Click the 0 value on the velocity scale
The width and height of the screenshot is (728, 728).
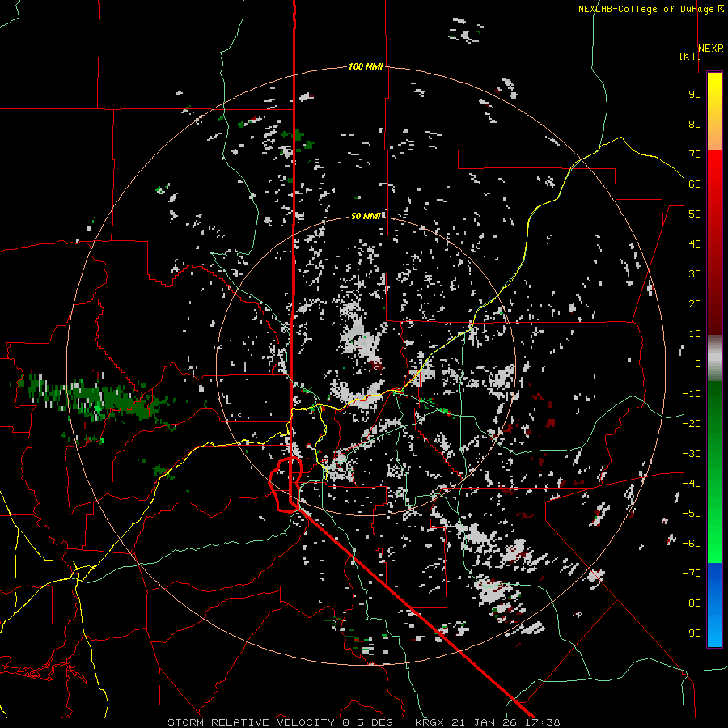coord(698,363)
